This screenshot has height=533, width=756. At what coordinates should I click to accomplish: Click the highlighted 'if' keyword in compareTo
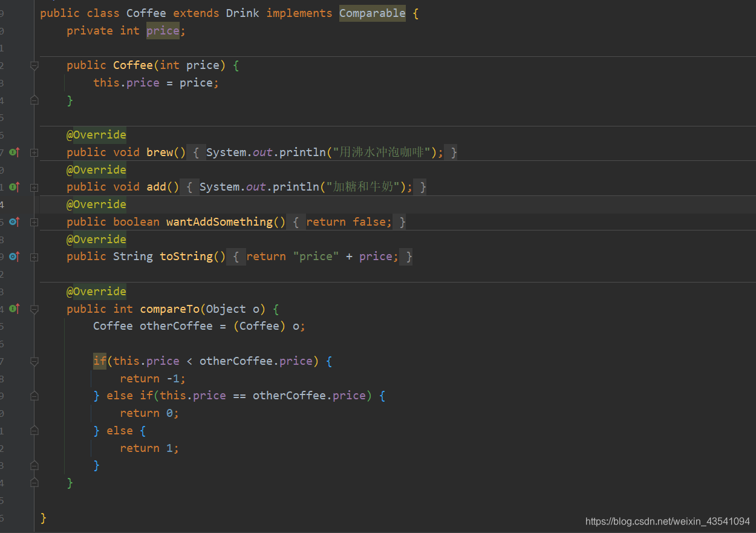[100, 361]
